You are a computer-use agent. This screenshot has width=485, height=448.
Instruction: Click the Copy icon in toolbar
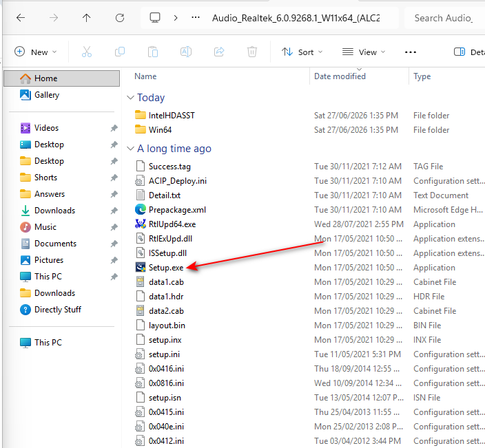click(120, 52)
